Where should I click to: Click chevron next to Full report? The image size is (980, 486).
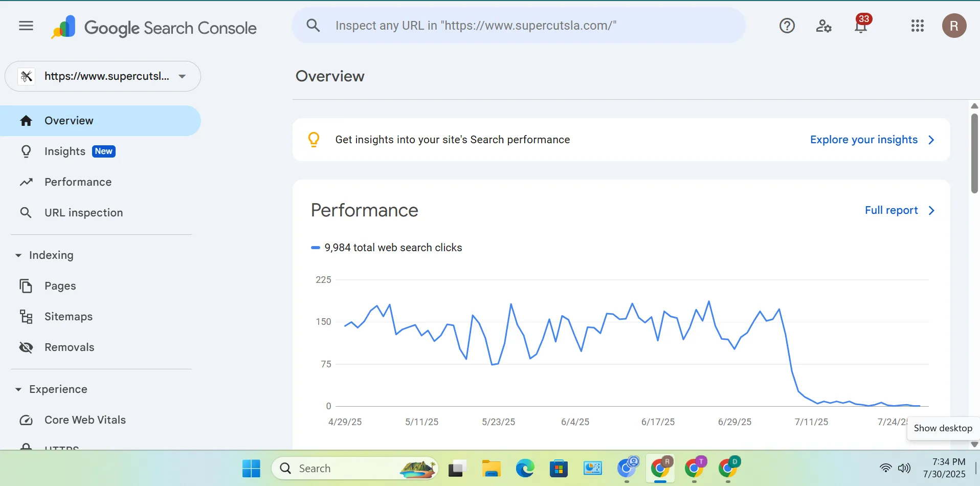(x=931, y=210)
